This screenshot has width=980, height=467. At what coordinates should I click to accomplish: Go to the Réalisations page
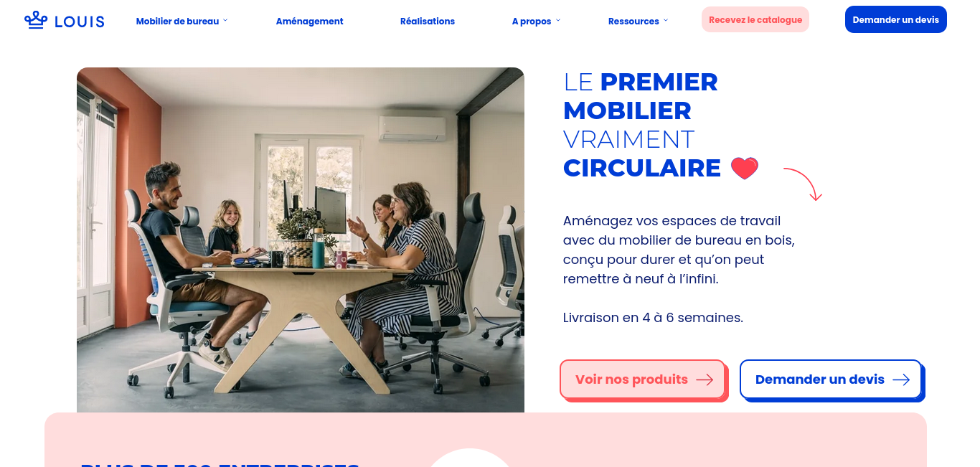click(428, 22)
